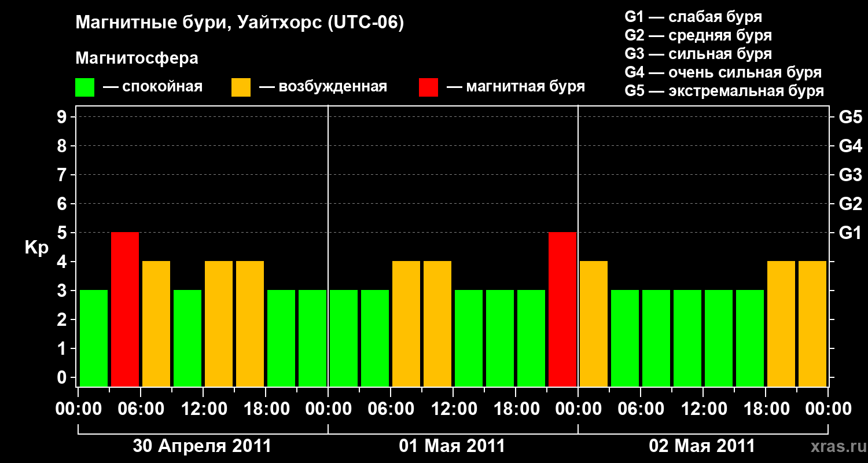Select the green 18:00–21:00 bar on 01 May

coord(531,338)
